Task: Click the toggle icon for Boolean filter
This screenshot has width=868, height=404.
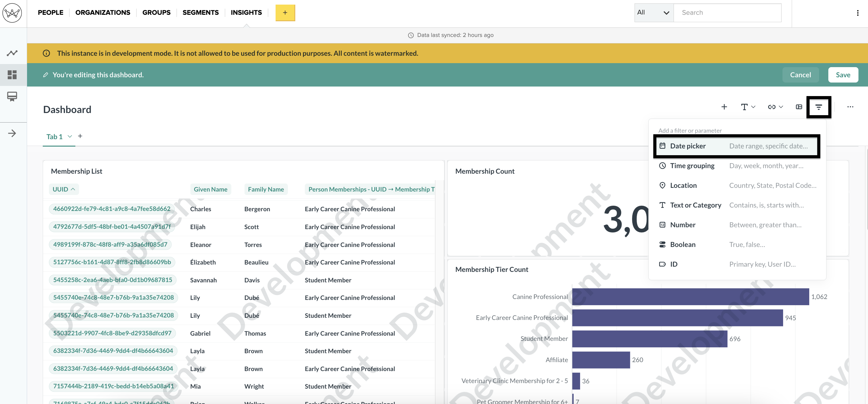Action: [662, 244]
